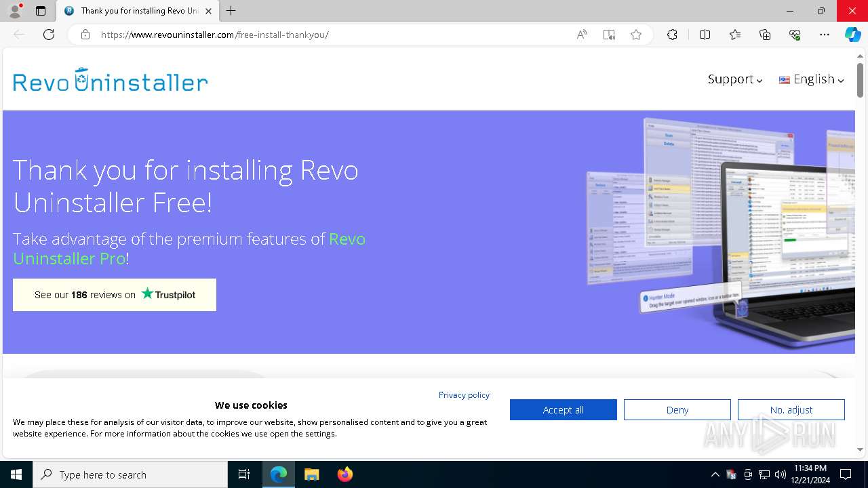The height and width of the screenshot is (488, 868).
Task: Open Collections icon in toolbar
Action: [765, 35]
